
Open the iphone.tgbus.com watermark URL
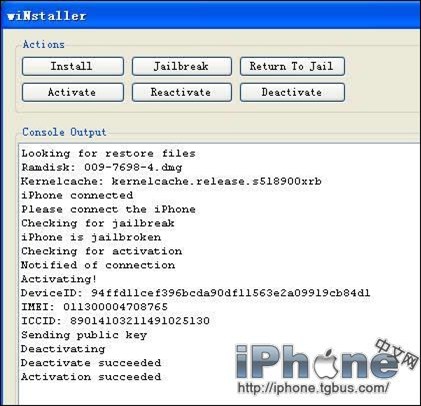point(313,388)
